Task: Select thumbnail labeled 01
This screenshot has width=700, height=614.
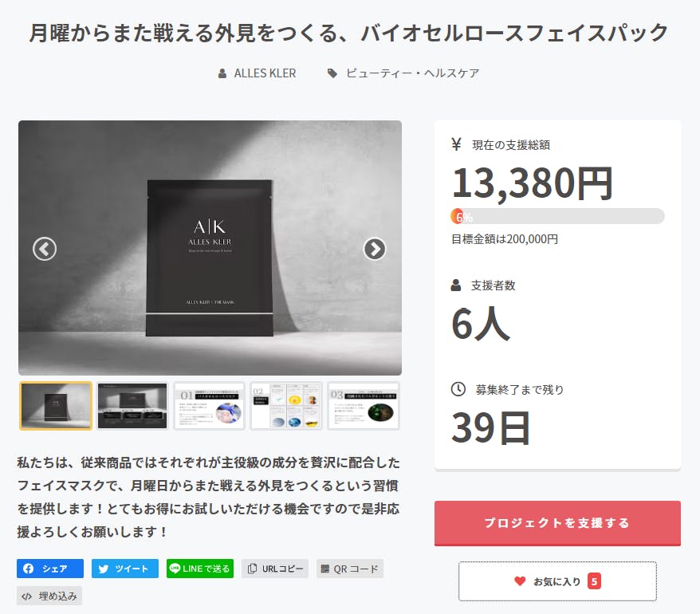Action: pyautogui.click(x=210, y=406)
